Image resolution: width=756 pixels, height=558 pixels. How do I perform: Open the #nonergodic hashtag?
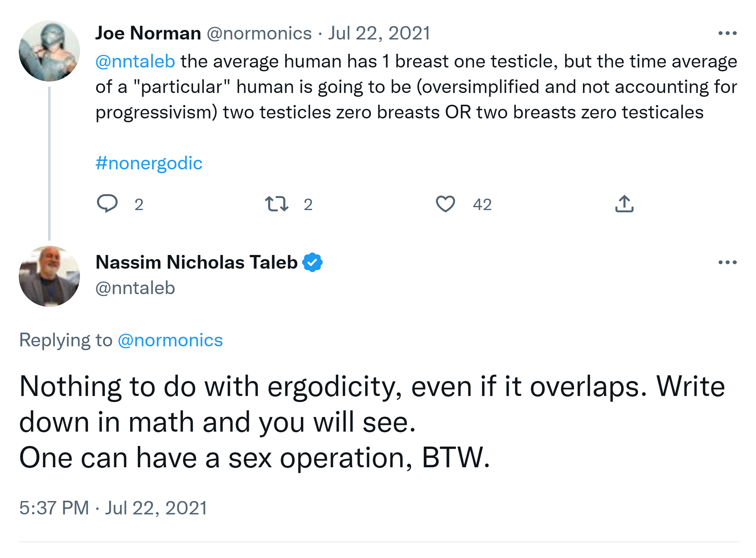(x=149, y=164)
